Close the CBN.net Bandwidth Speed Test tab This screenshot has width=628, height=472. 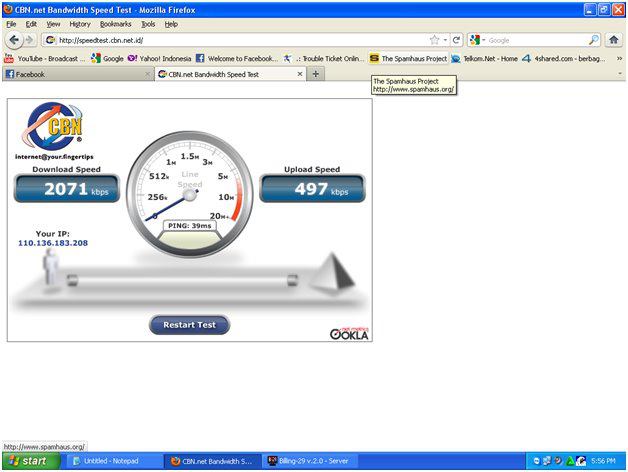coord(300,74)
